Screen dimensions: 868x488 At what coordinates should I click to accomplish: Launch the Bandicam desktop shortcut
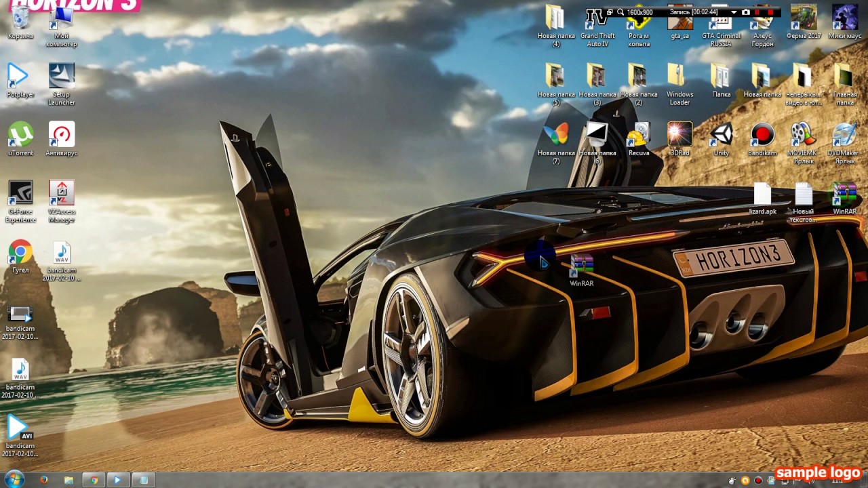[x=762, y=139]
